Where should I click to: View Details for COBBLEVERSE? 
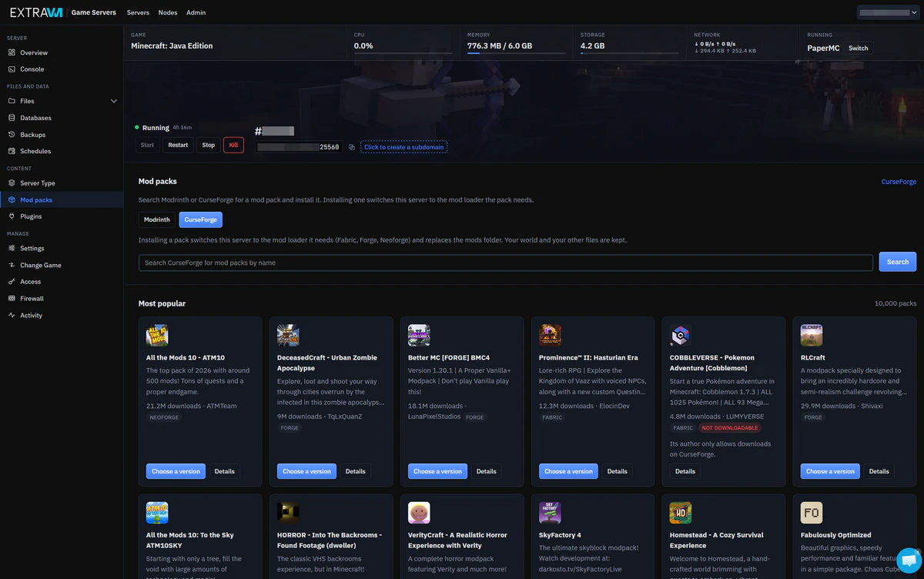pos(685,471)
